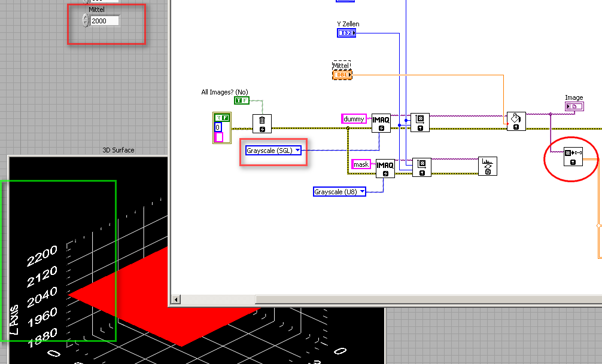Select the IMAQ Dispose trash can node
602x364 pixels.
262,124
